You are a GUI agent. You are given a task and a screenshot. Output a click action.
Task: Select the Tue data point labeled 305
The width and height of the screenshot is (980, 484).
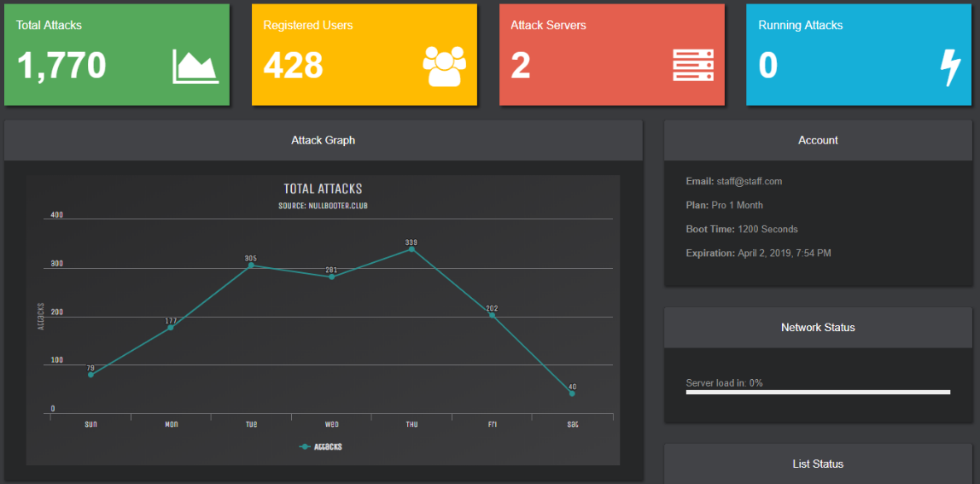pos(251,265)
